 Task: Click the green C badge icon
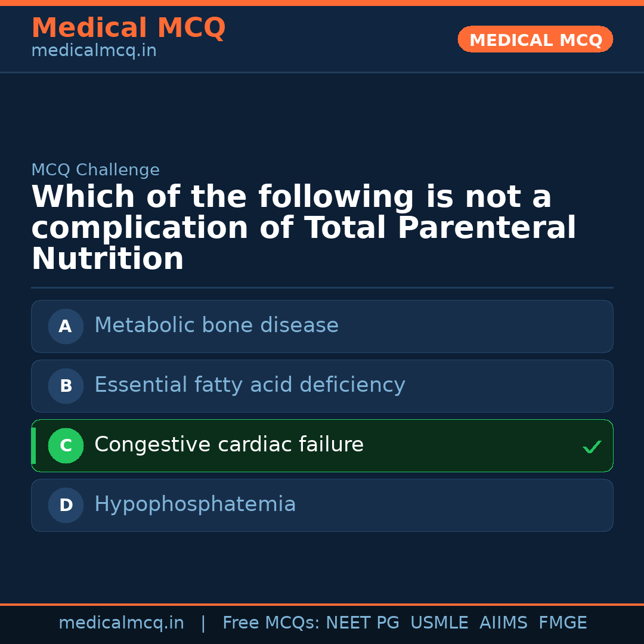[66, 445]
